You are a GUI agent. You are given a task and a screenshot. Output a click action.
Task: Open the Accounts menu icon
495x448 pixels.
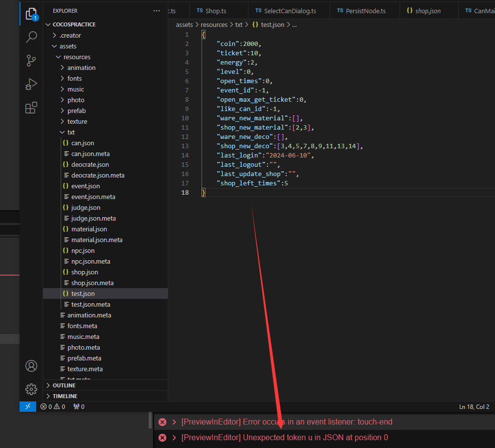point(31,366)
